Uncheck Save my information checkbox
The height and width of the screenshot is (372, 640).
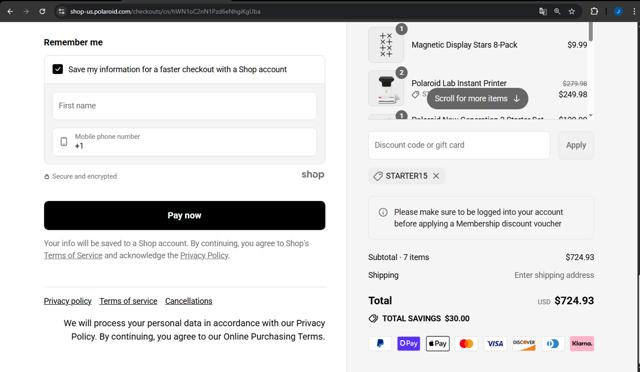point(58,69)
